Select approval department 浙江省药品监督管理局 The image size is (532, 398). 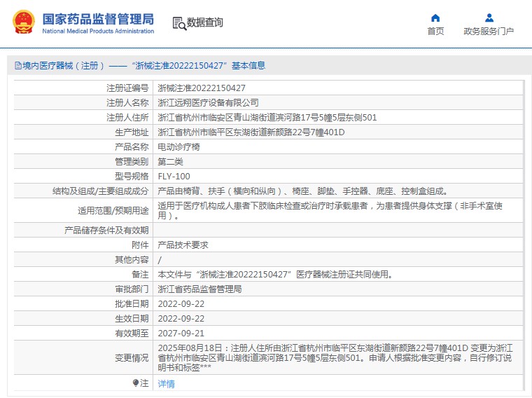(199, 289)
